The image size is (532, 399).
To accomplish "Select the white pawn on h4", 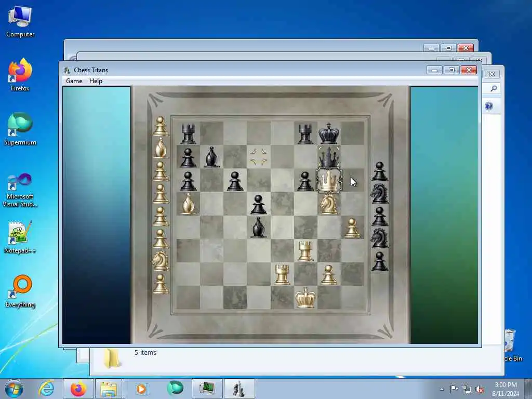I will pos(352,228).
